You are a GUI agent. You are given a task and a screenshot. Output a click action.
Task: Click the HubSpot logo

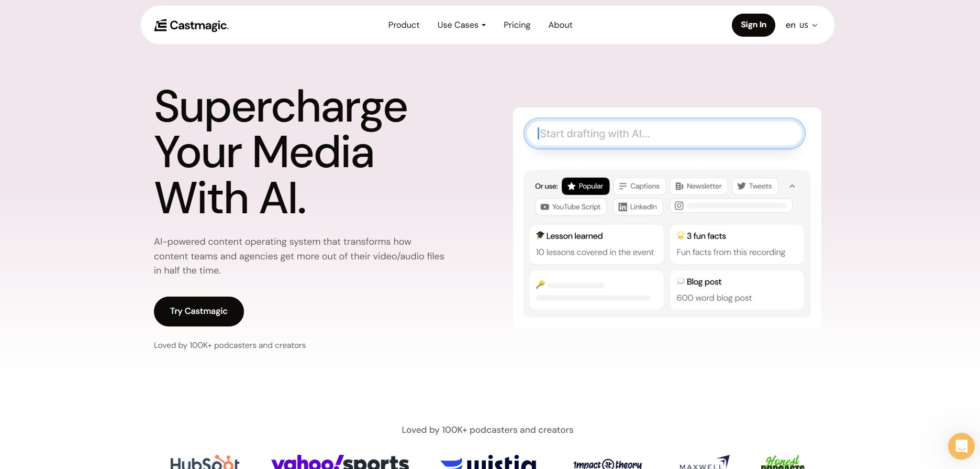coord(205,462)
